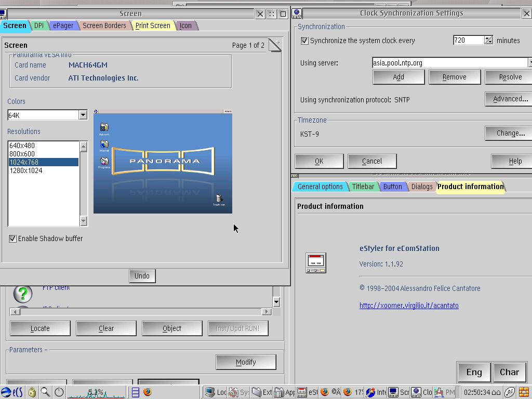
Task: Switch to the Ext folder taskbar entry
Action: coord(262,392)
